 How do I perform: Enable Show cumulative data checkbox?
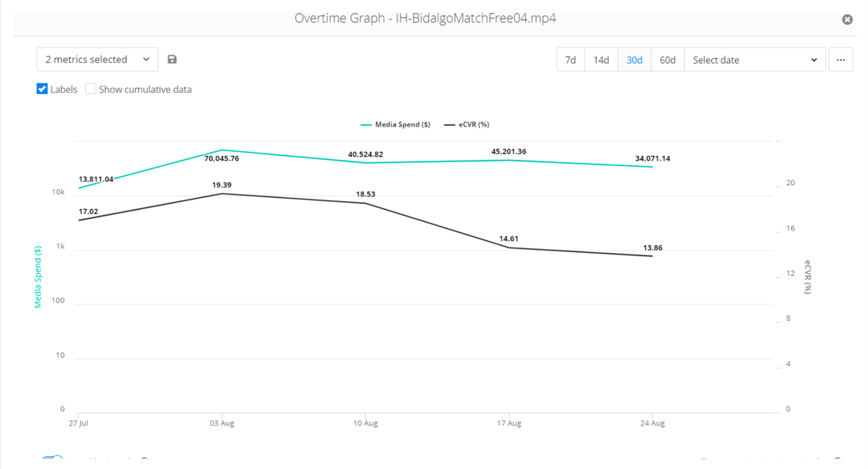pyautogui.click(x=91, y=89)
